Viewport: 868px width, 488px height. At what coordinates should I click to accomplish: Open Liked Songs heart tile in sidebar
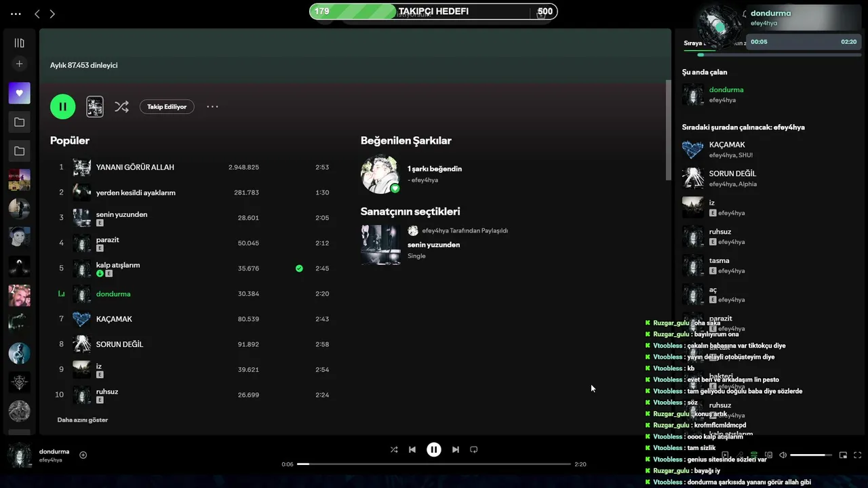pos(19,93)
